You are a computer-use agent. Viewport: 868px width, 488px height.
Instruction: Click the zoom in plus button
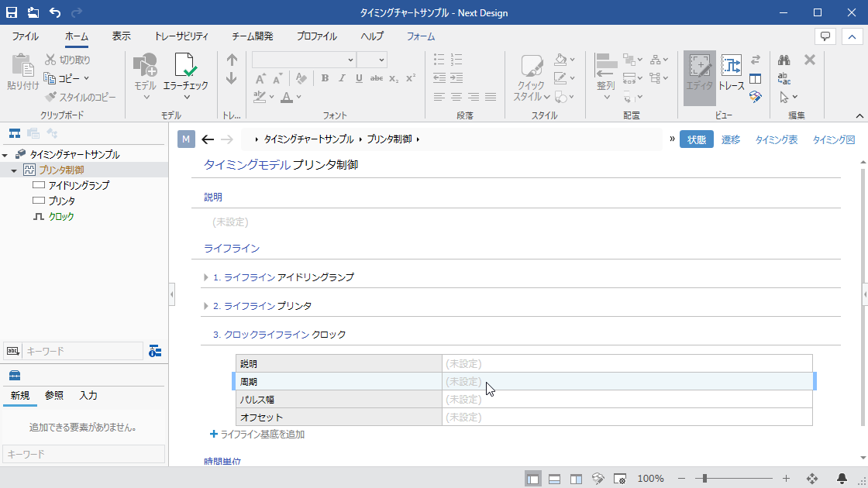786,479
